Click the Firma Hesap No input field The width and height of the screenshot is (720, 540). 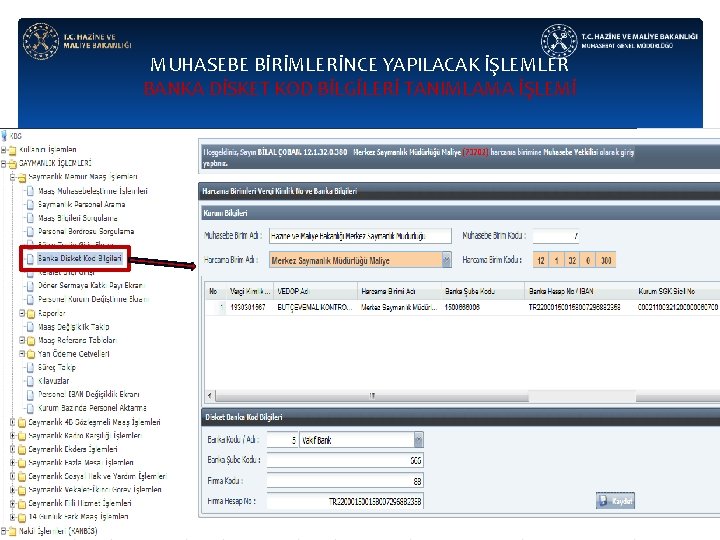[x=345, y=501]
